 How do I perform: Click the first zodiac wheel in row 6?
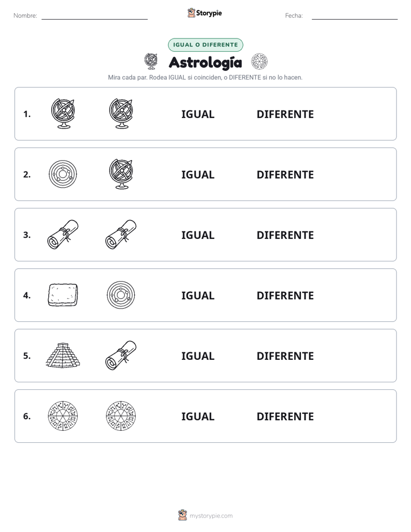click(63, 416)
